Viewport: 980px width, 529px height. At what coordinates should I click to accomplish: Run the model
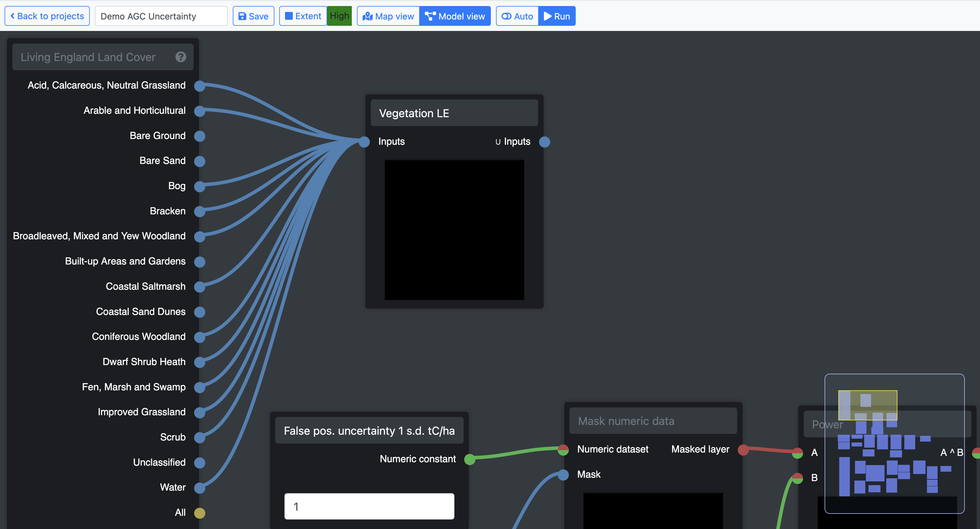point(557,16)
